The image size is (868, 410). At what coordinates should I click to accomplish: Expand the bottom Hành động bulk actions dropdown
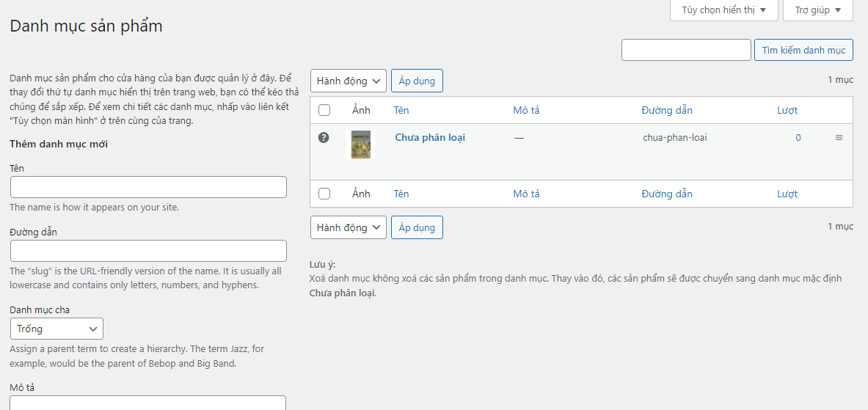click(x=349, y=227)
